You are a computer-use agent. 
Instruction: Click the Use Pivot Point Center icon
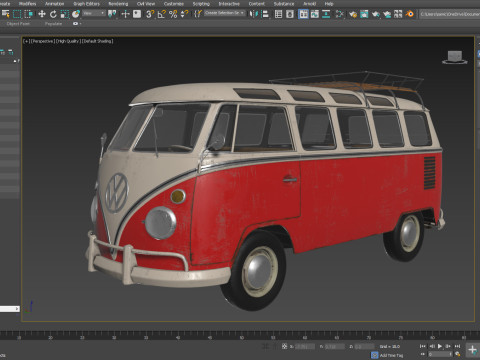pos(112,14)
